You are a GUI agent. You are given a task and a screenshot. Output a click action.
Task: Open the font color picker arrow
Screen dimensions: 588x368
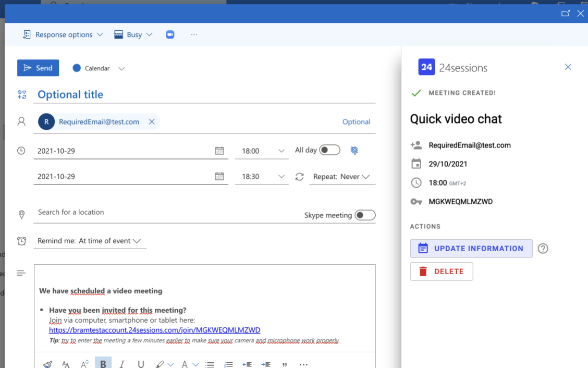pyautogui.click(x=195, y=364)
